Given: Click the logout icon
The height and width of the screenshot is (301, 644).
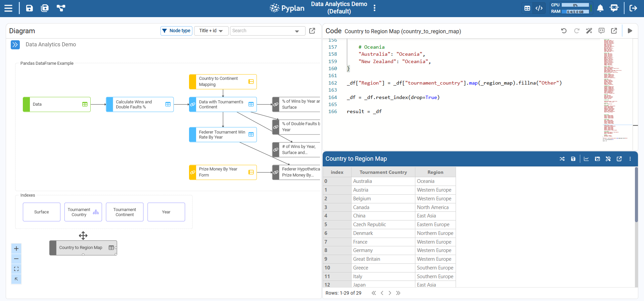Looking at the screenshot, I should tap(633, 8).
